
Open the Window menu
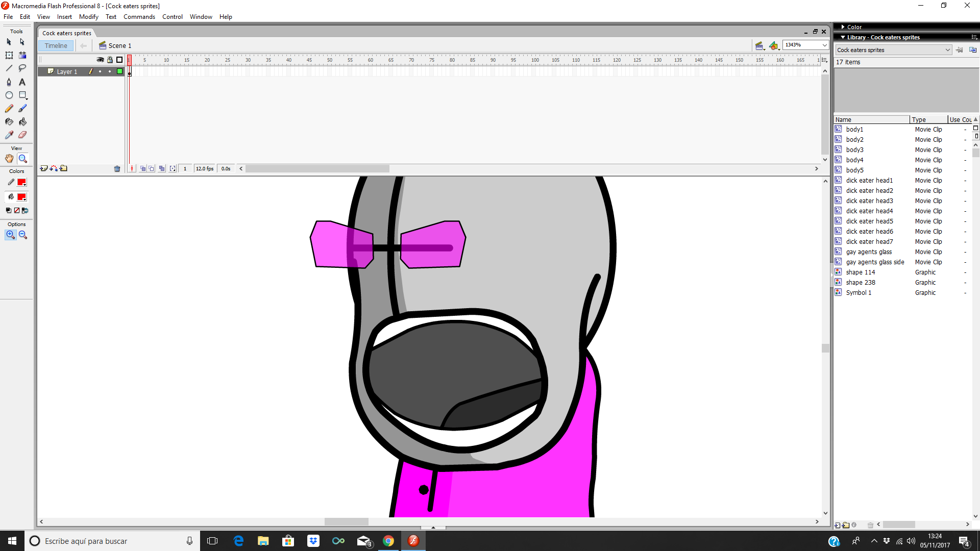(x=201, y=17)
